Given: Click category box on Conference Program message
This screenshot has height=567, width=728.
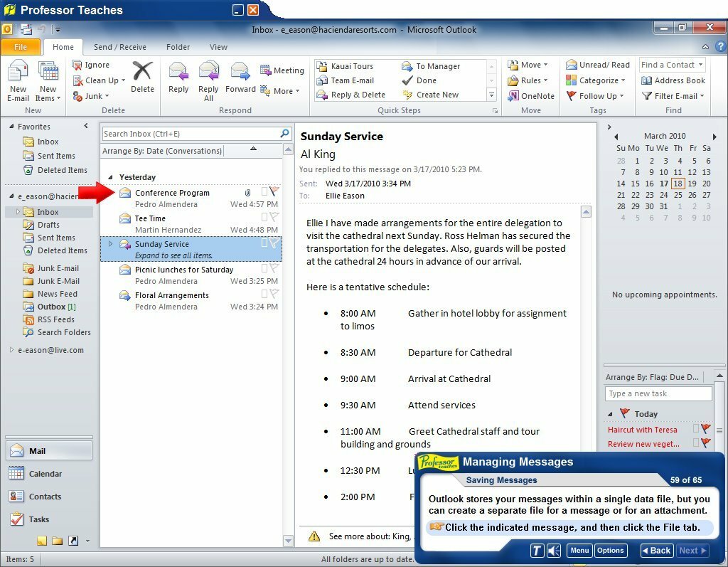Looking at the screenshot, I should point(264,191).
